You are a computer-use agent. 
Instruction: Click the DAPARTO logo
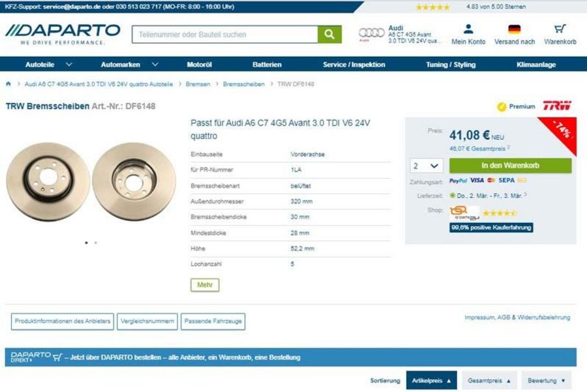[x=63, y=35]
